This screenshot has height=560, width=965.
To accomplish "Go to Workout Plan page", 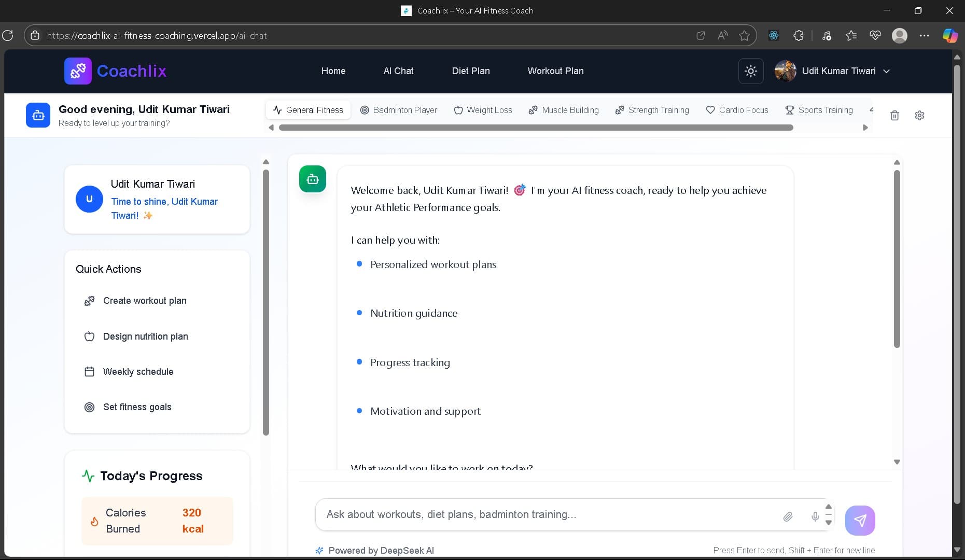I will tap(555, 71).
